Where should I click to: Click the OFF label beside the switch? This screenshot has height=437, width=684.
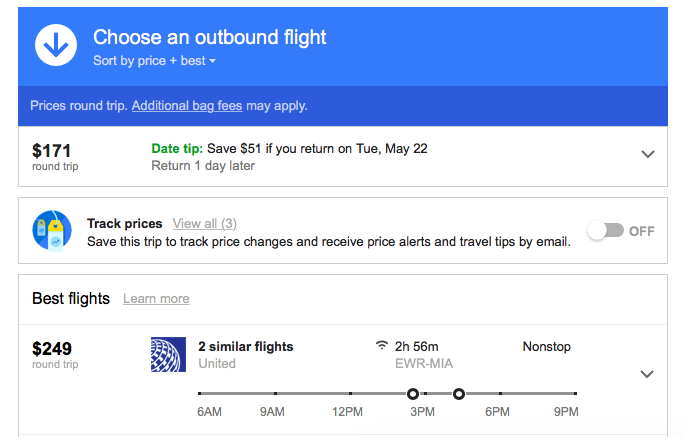(x=642, y=231)
